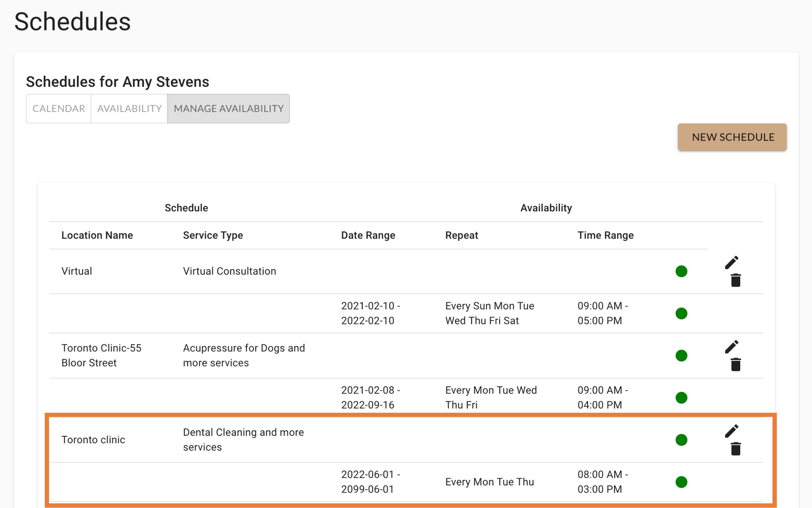Click green status dot in Virtual Consultation row
The image size is (812, 508).
pos(681,271)
